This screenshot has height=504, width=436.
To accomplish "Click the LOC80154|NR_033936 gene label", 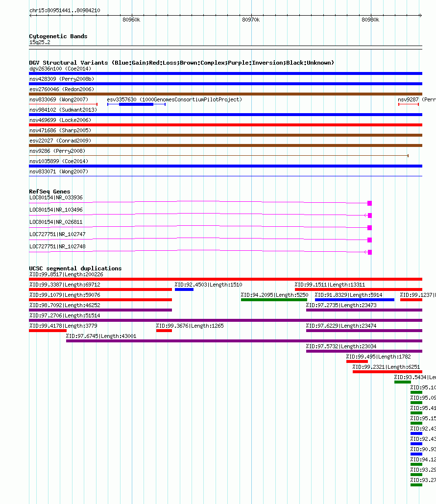I will pos(56,197).
